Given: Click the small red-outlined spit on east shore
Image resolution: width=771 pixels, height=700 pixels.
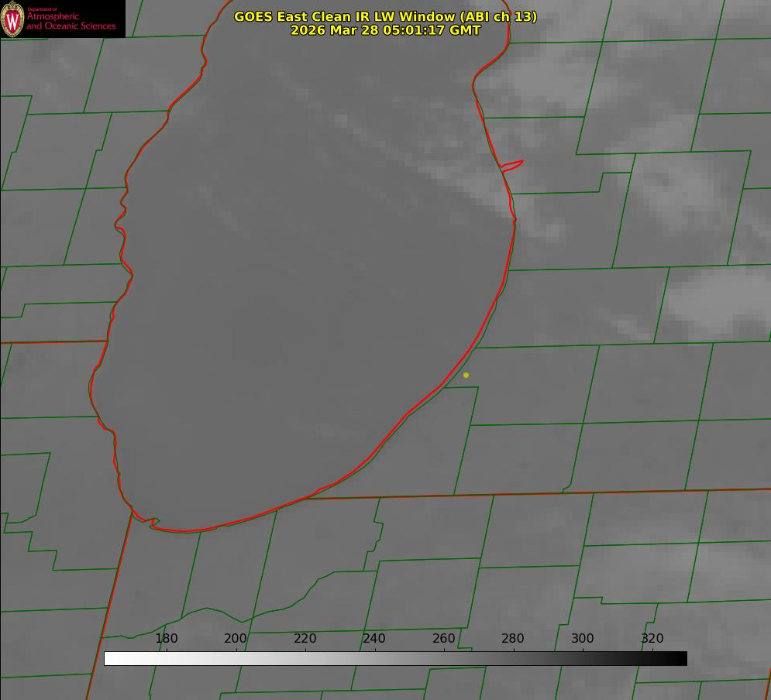Looking at the screenshot, I should click(512, 165).
